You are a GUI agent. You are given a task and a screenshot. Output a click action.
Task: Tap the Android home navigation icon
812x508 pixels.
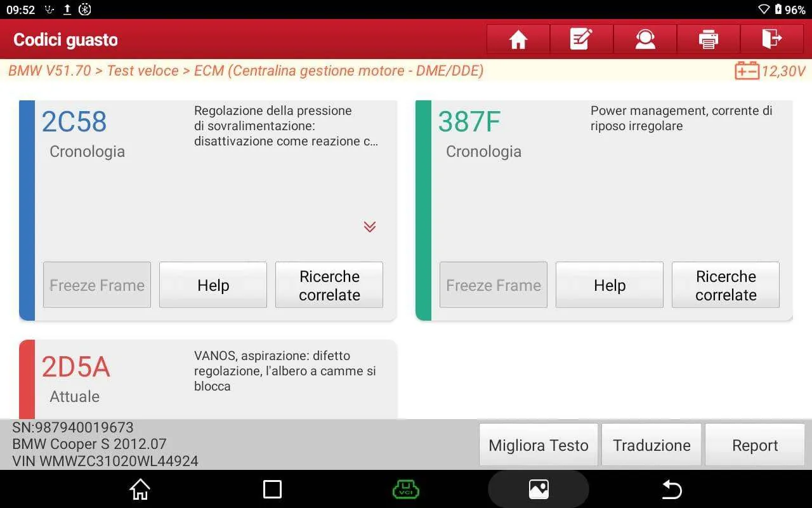(140, 489)
